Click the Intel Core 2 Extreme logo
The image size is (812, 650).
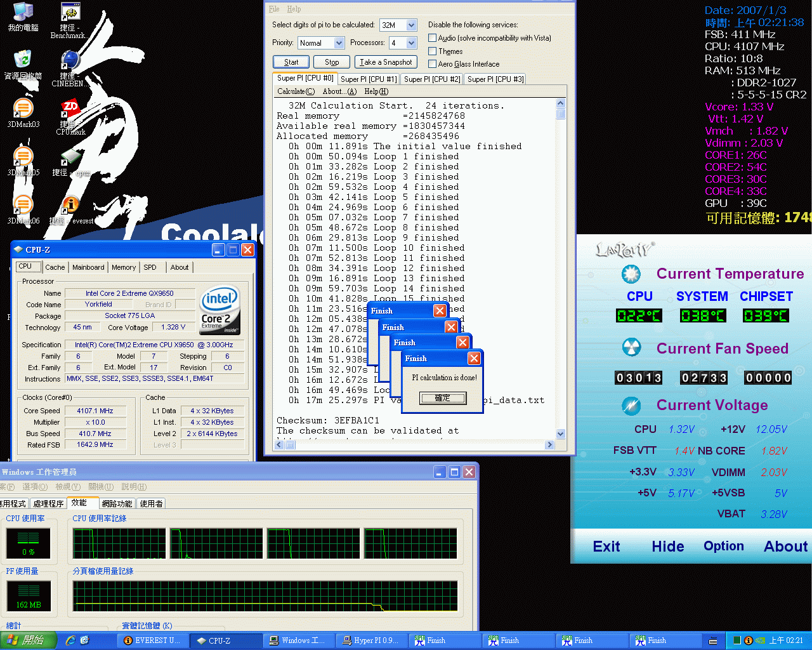point(220,310)
